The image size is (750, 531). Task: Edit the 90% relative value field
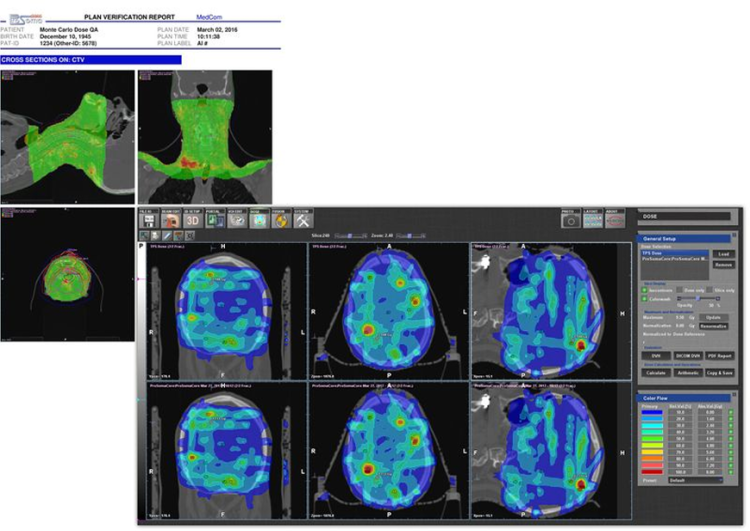click(x=680, y=465)
